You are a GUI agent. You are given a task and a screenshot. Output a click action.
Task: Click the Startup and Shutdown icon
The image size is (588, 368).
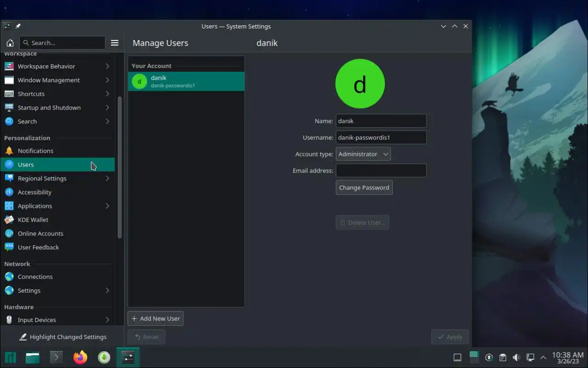[9, 108]
